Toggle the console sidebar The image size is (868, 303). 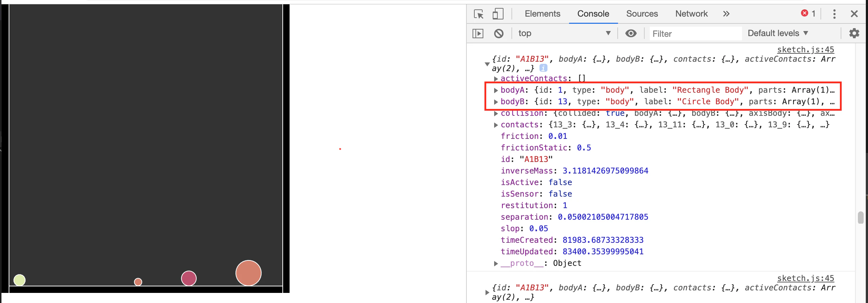(478, 34)
